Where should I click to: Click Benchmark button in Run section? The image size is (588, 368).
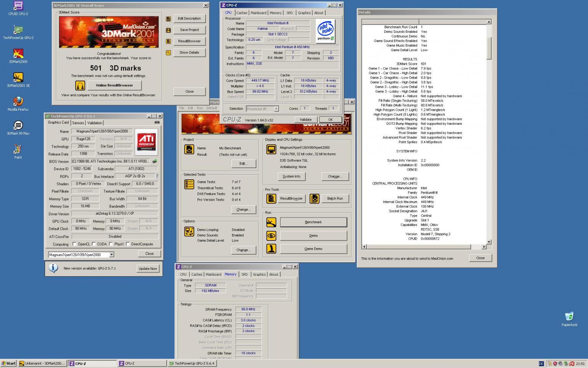313,222
